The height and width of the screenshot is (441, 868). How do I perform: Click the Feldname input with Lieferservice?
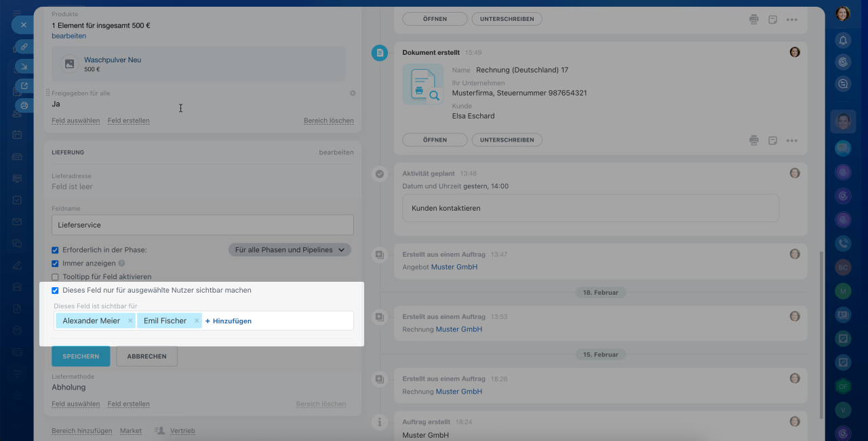pyautogui.click(x=203, y=225)
